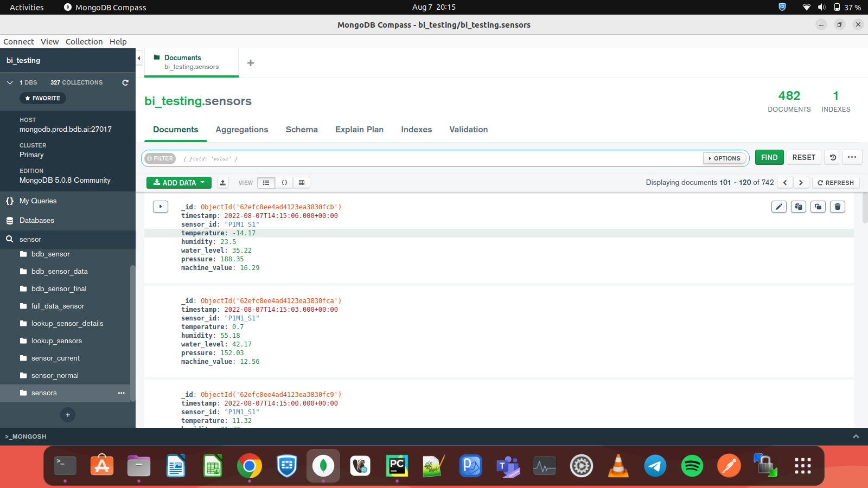868x488 pixels.
Task: Click the FILTER info badge
Action: 161,158
